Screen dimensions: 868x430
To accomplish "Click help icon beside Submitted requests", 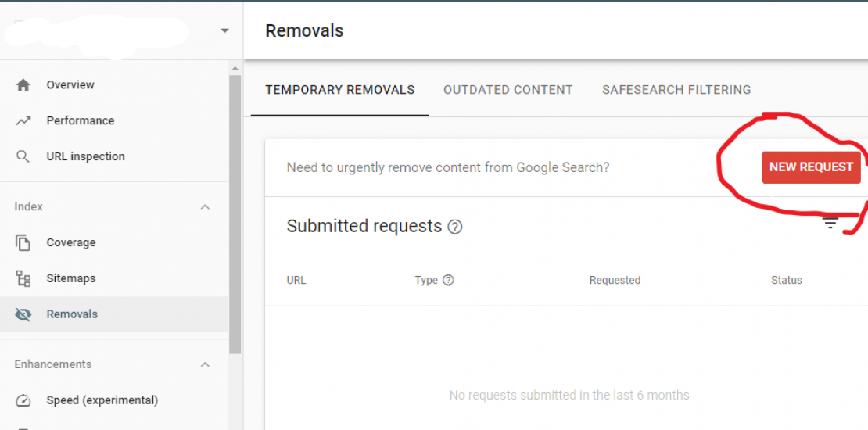I will [x=454, y=227].
